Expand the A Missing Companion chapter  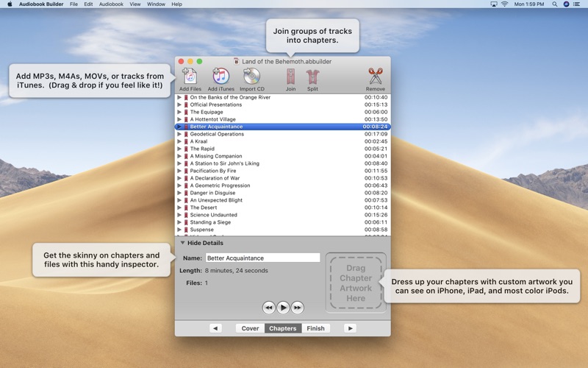click(179, 156)
